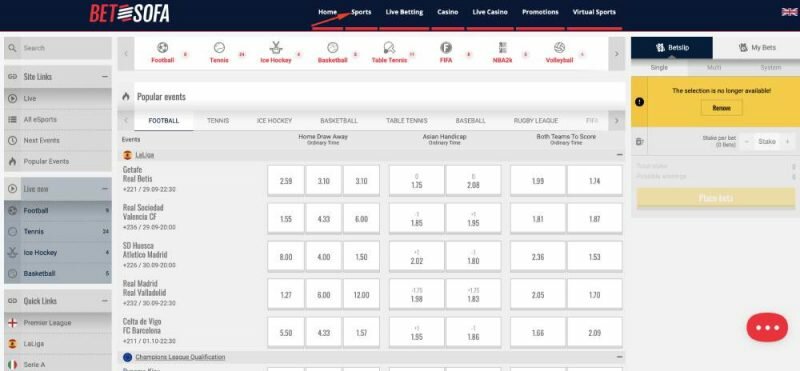Bet on Valencia CF away win at 6.00

[361, 218]
